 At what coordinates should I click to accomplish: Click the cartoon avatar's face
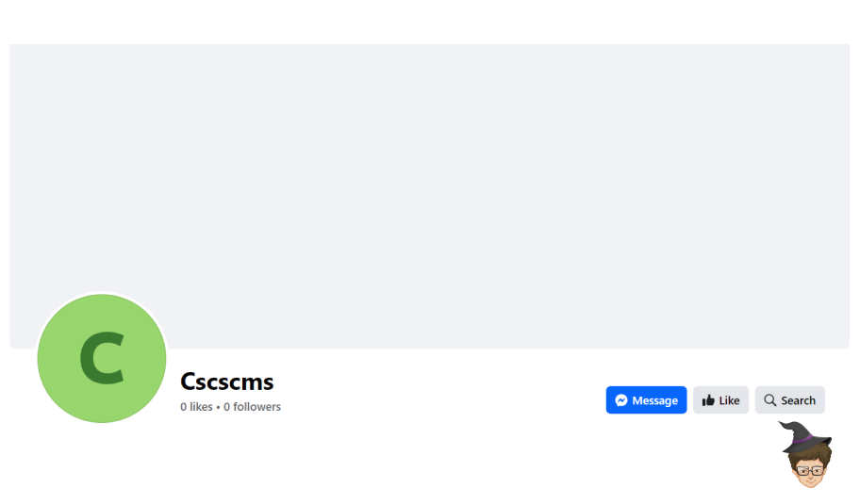point(809,472)
